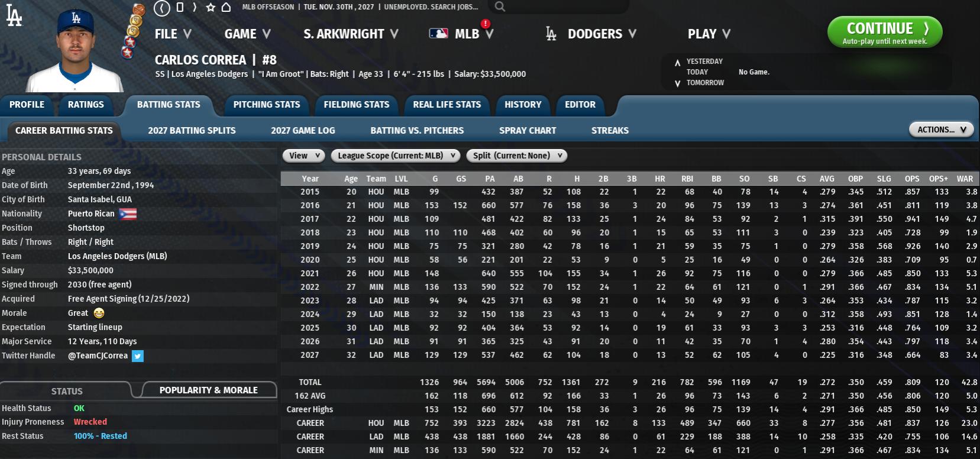This screenshot has width=980, height=459.
Task: Click the MLB league logo icon
Action: [438, 34]
